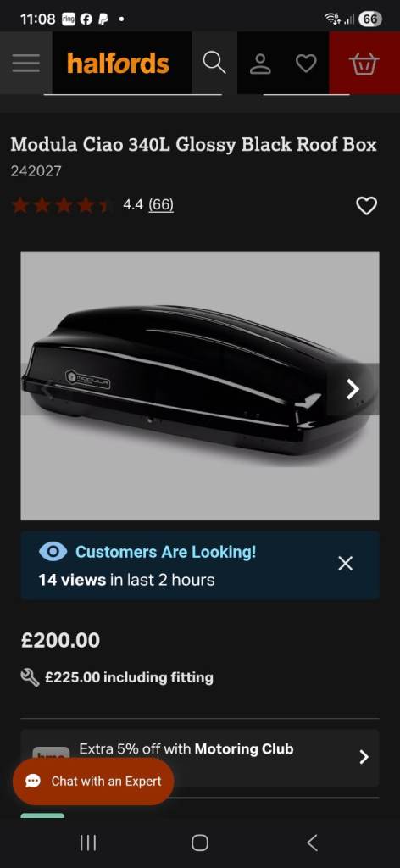Image resolution: width=400 pixels, height=868 pixels.
Task: Expand the Motoring Club offer chevron
Action: click(x=364, y=757)
